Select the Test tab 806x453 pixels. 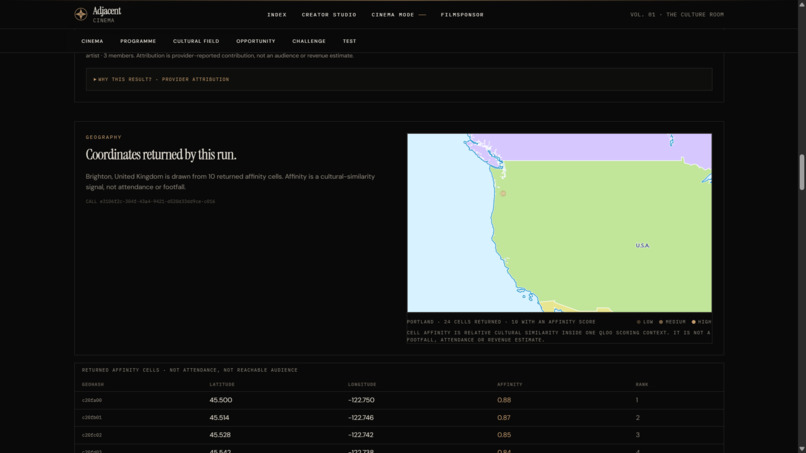click(x=349, y=41)
